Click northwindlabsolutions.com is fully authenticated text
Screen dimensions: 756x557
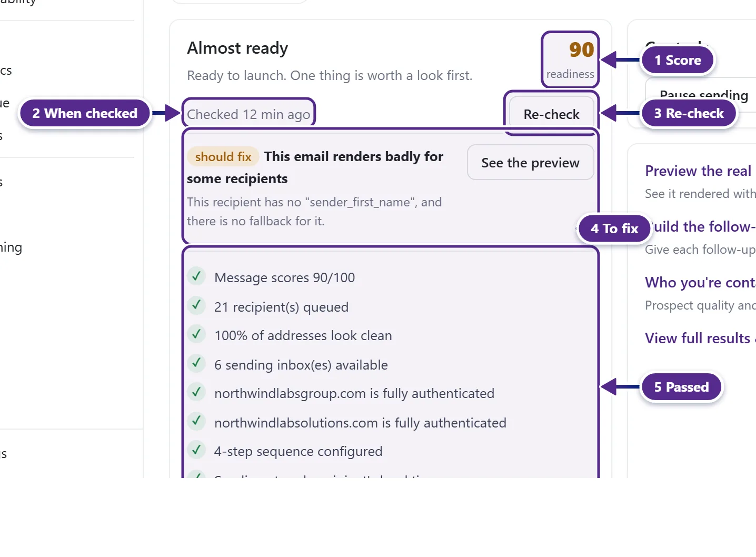(360, 423)
